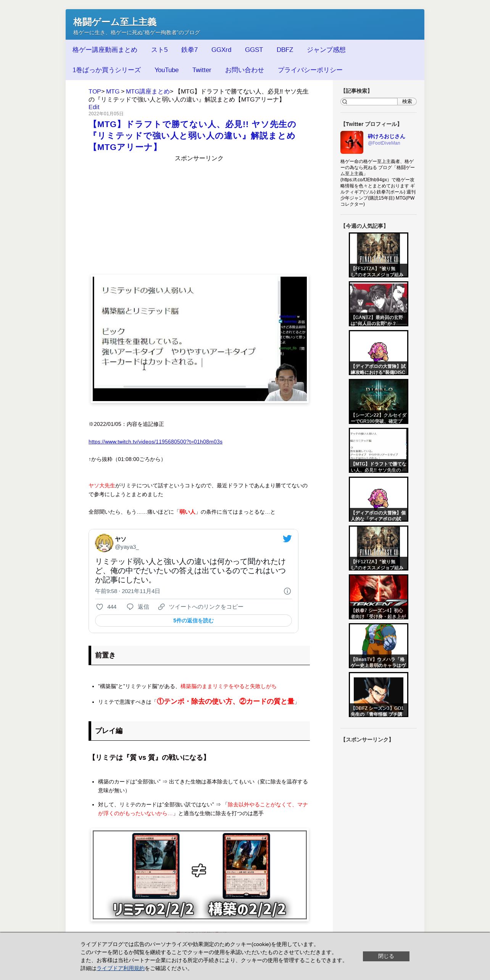Open the 鉄拳7 menu item
This screenshot has height=980, width=490.
189,50
